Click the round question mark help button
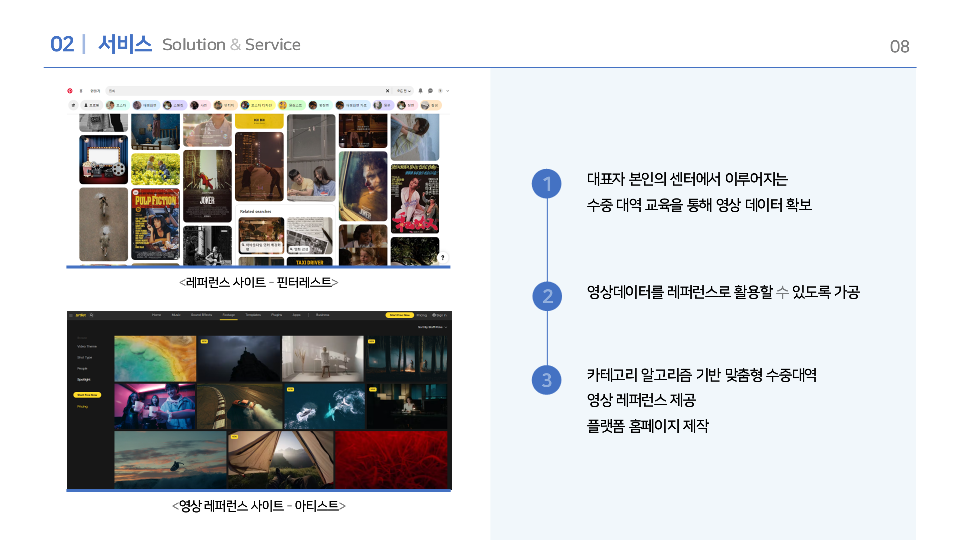960x540 pixels. (443, 258)
